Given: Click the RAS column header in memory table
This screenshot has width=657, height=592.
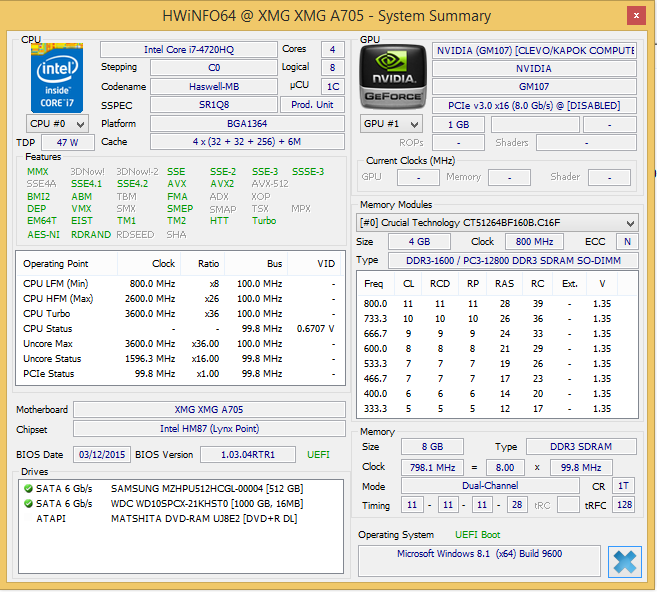Looking at the screenshot, I should tap(504, 284).
